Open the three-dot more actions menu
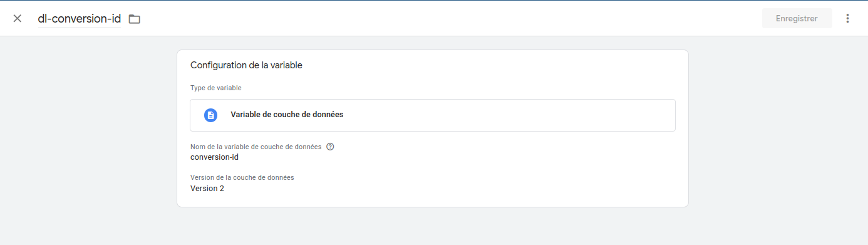This screenshot has width=868, height=245. click(x=847, y=18)
